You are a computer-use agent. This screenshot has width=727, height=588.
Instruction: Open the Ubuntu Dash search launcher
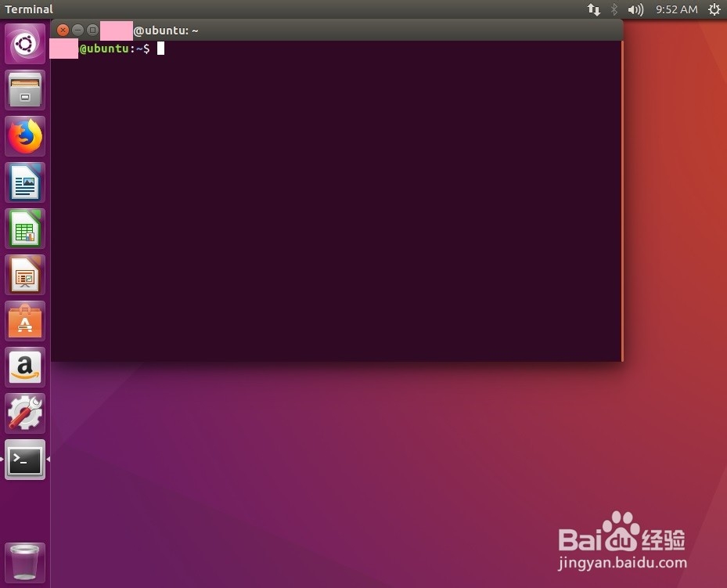point(25,44)
